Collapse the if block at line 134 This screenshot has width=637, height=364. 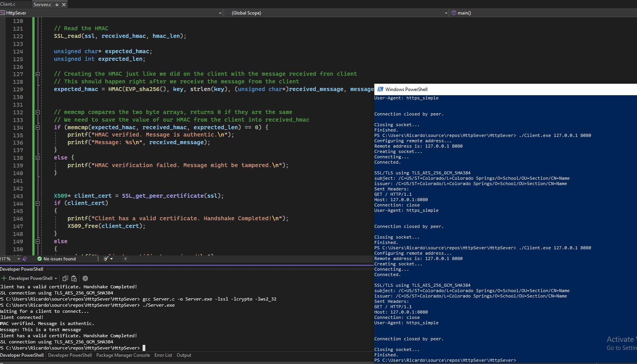point(37,127)
